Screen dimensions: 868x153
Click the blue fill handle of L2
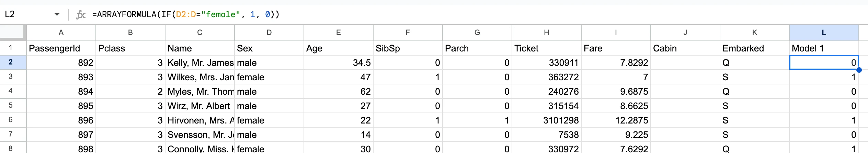point(859,70)
